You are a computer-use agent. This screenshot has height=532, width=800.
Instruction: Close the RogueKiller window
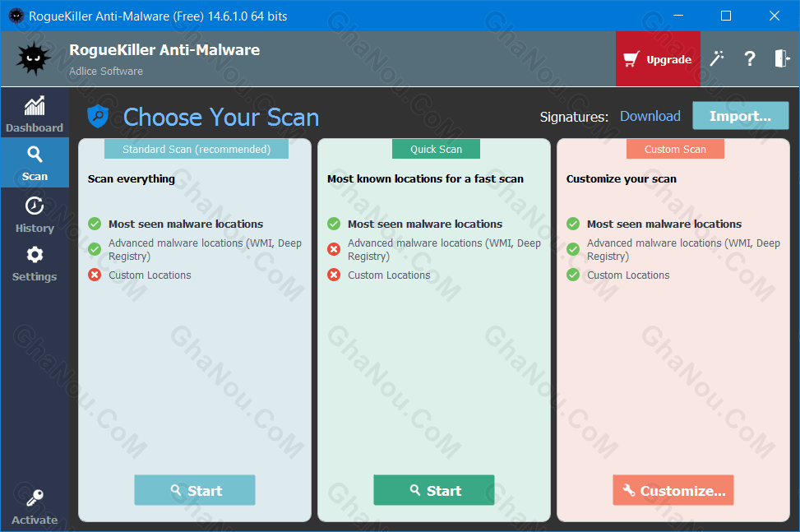[x=774, y=16]
